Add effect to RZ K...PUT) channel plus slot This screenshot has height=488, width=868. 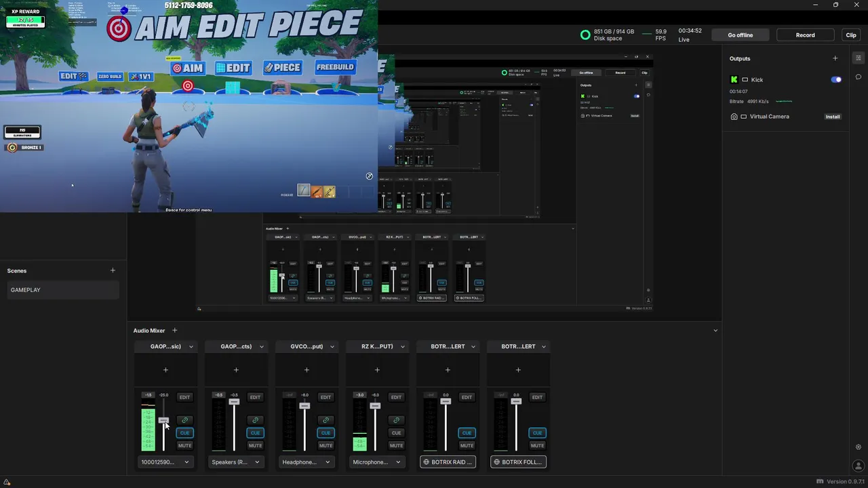(x=377, y=370)
